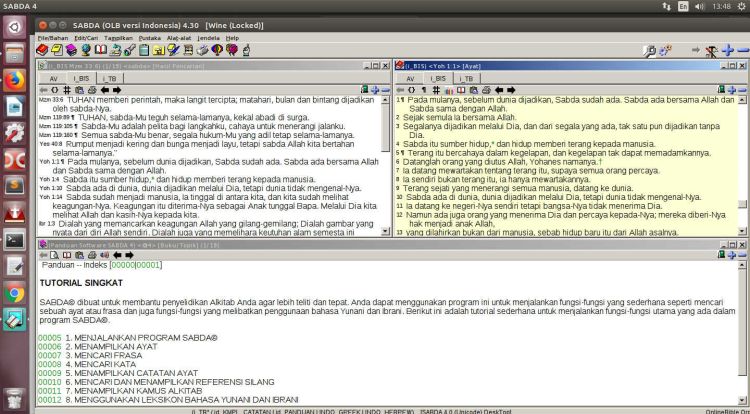Click next arrow in Yoh 1:1 pane toolbar
Image resolution: width=750 pixels, height=414 pixels.
(511, 90)
